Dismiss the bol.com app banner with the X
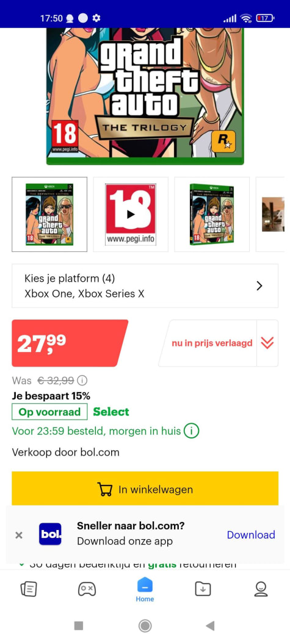The image size is (290, 644). click(18, 535)
